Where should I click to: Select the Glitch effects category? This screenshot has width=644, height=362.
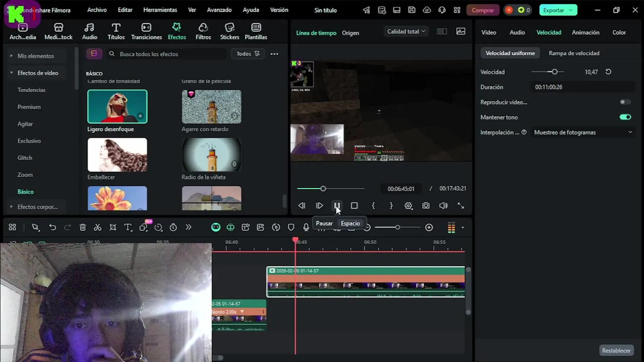pyautogui.click(x=25, y=158)
